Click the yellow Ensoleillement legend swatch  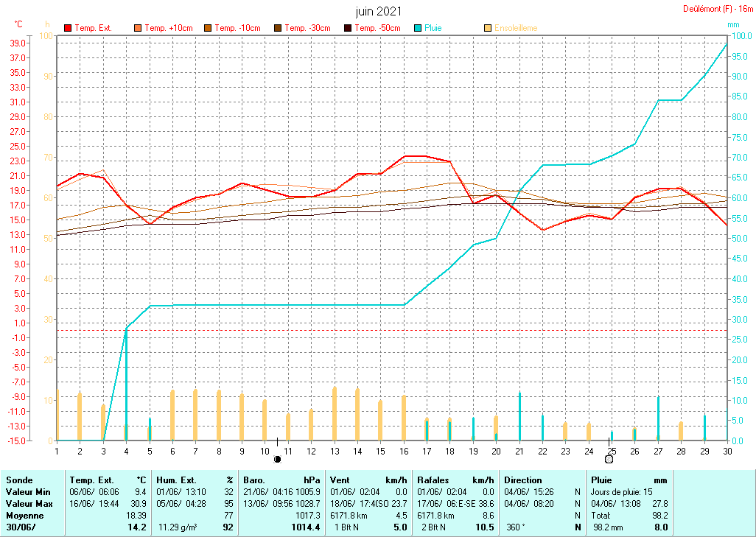pyautogui.click(x=488, y=28)
